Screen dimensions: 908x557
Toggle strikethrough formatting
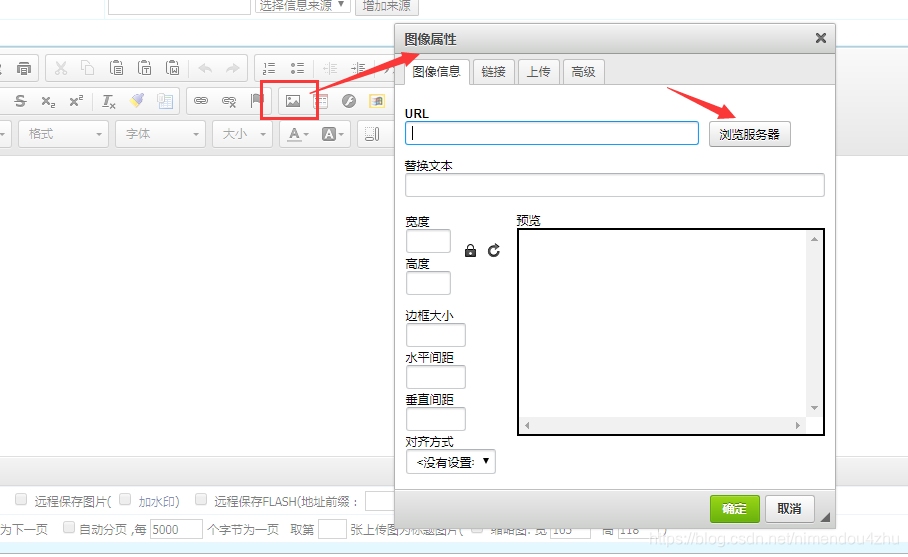[x=20, y=101]
